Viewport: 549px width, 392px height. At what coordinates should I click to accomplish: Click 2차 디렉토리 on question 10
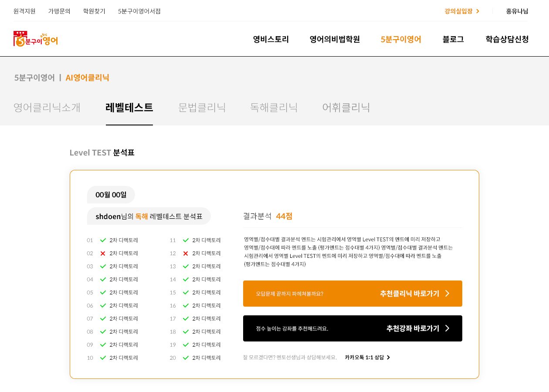[124, 358]
